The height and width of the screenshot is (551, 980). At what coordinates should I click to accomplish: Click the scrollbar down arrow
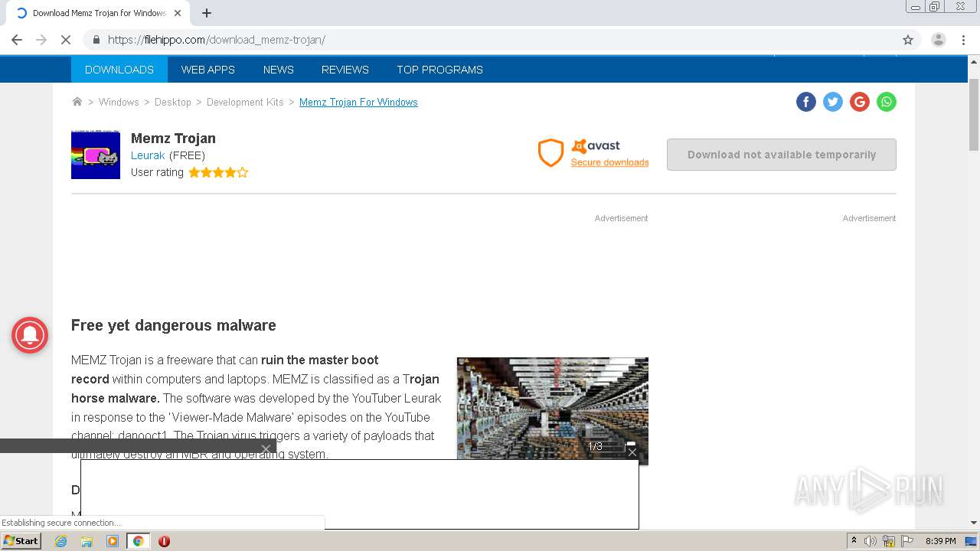pos(974,523)
